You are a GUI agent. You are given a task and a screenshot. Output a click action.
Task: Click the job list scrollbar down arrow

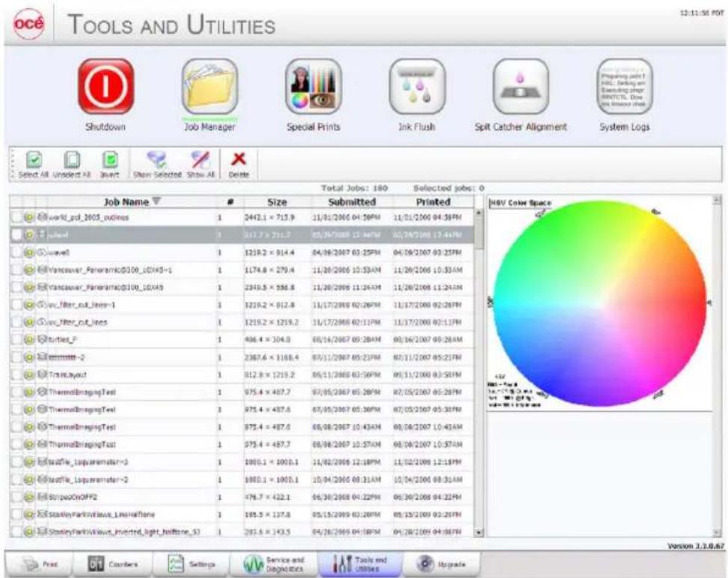coord(479,533)
